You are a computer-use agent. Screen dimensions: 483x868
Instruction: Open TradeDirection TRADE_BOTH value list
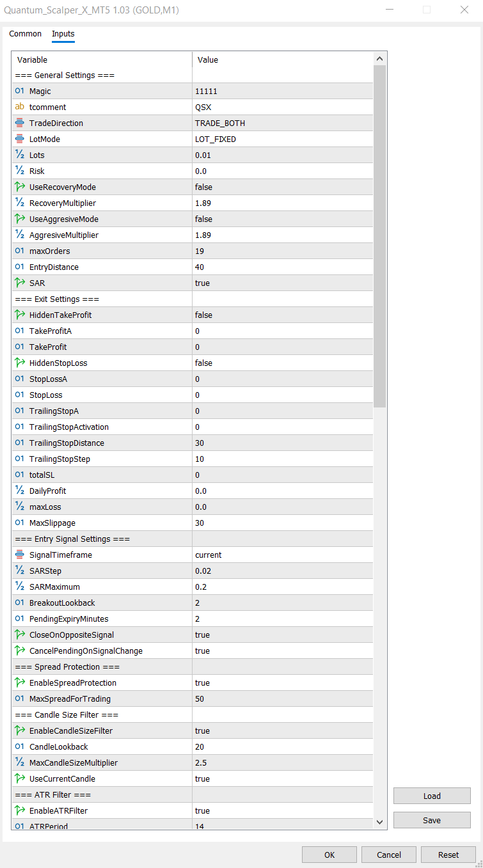[x=283, y=123]
